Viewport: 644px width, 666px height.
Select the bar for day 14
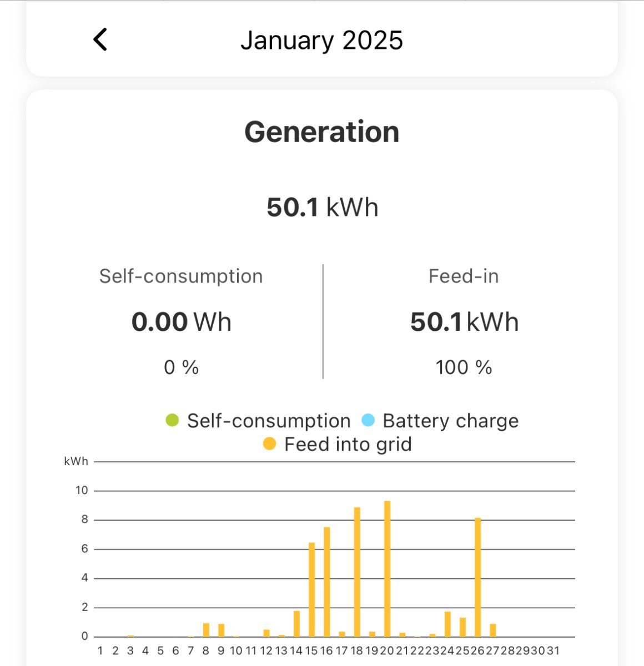click(x=297, y=624)
